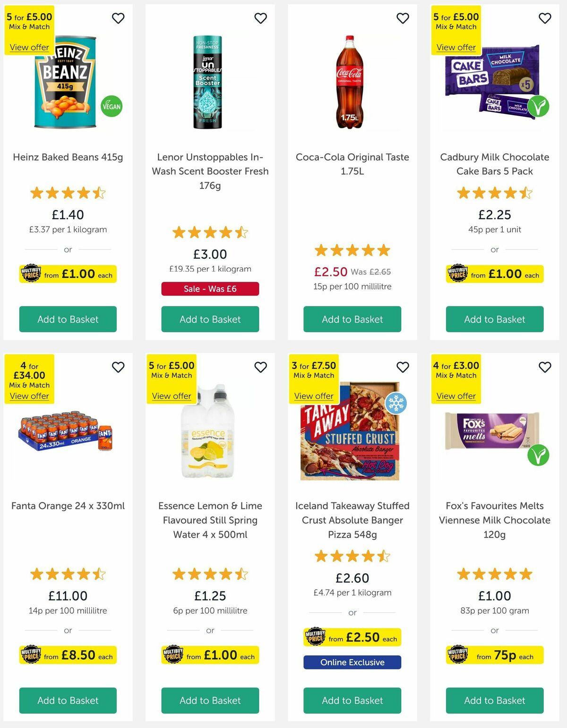This screenshot has width=567, height=728.
Task: Add Lenor Unstoppables Scent Booster to Basket
Action: 210,319
